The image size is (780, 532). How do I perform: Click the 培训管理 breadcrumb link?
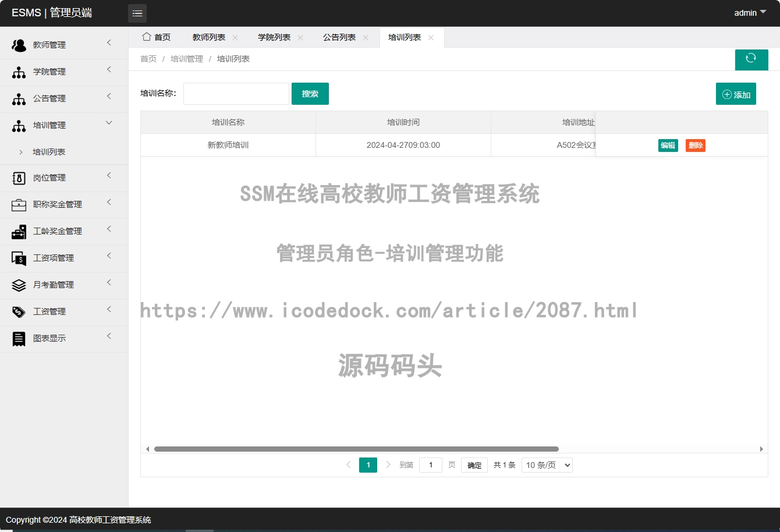click(187, 59)
